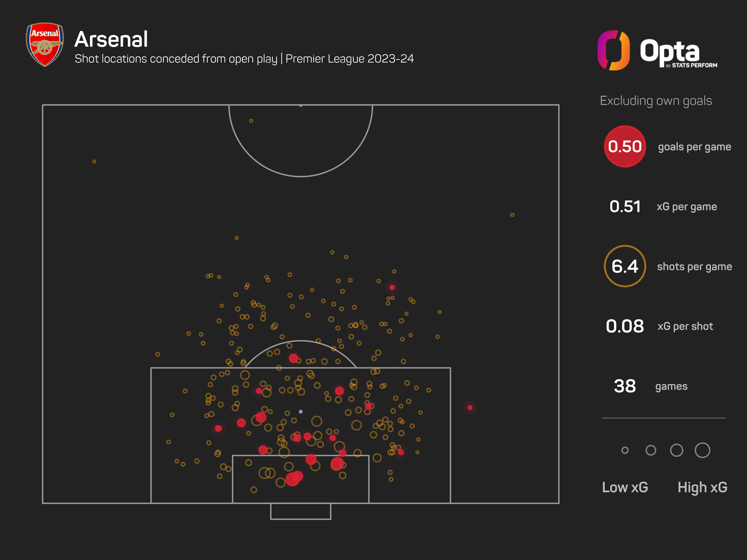Click the second legend circle
The width and height of the screenshot is (747, 560).
(651, 450)
